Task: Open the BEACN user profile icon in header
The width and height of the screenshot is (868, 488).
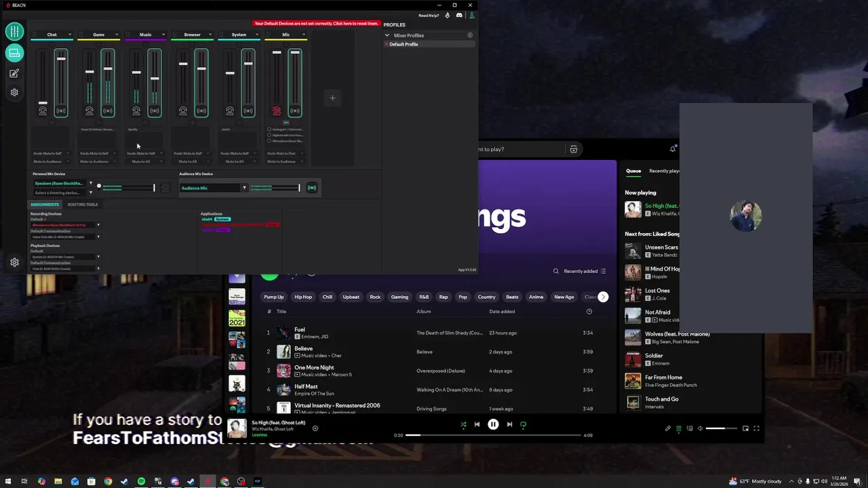Action: (472, 15)
